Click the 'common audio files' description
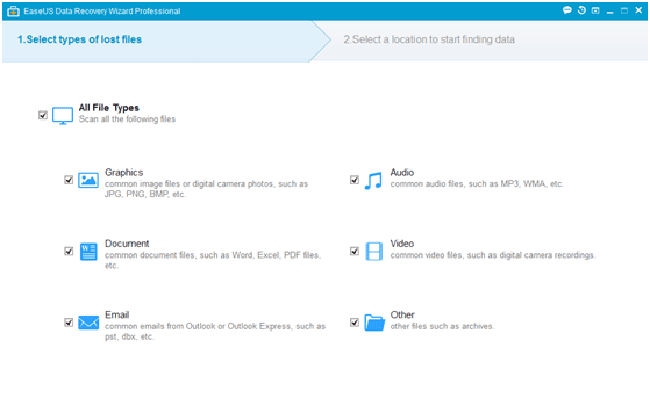 pyautogui.click(x=477, y=184)
